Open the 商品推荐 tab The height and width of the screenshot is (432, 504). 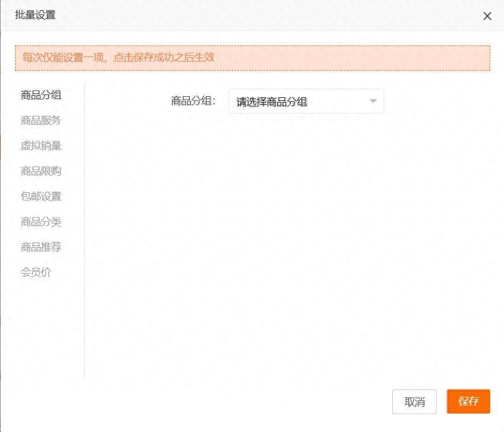point(41,247)
